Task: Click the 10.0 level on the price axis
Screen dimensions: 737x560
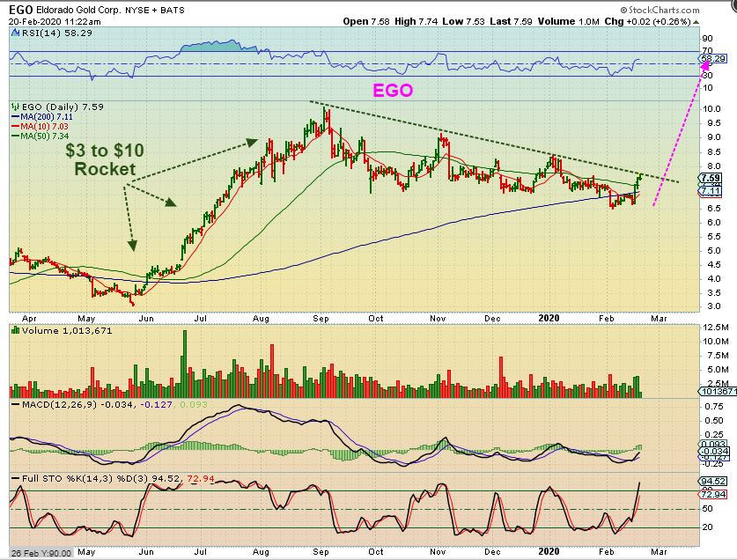Action: point(711,108)
